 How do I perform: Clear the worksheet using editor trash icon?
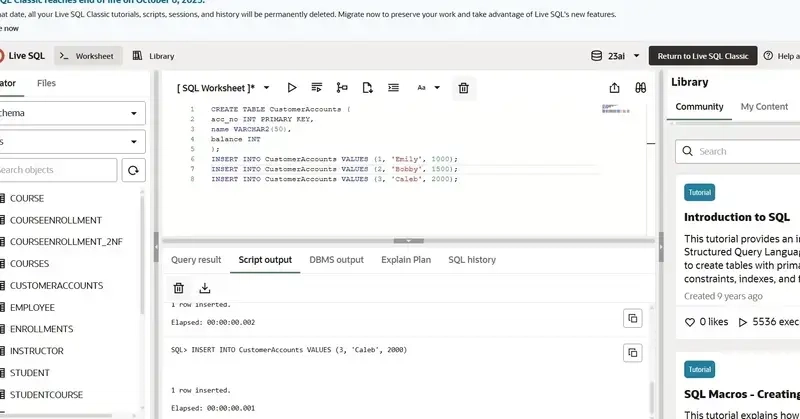[x=463, y=88]
